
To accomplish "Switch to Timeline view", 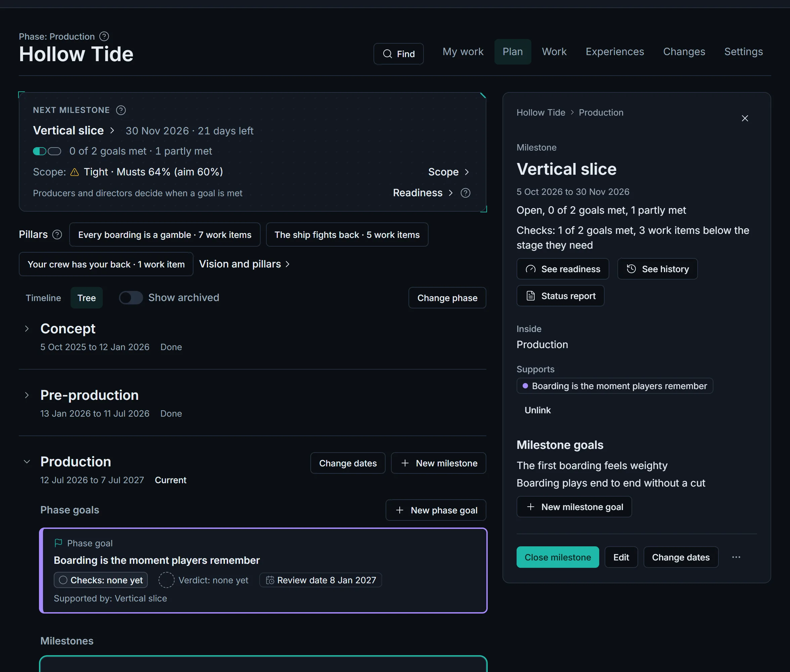I will 43,298.
